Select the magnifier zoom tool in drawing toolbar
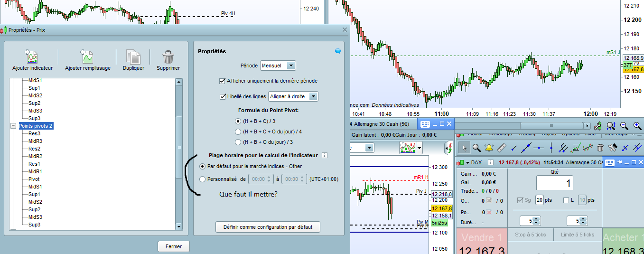 [x=476, y=148]
